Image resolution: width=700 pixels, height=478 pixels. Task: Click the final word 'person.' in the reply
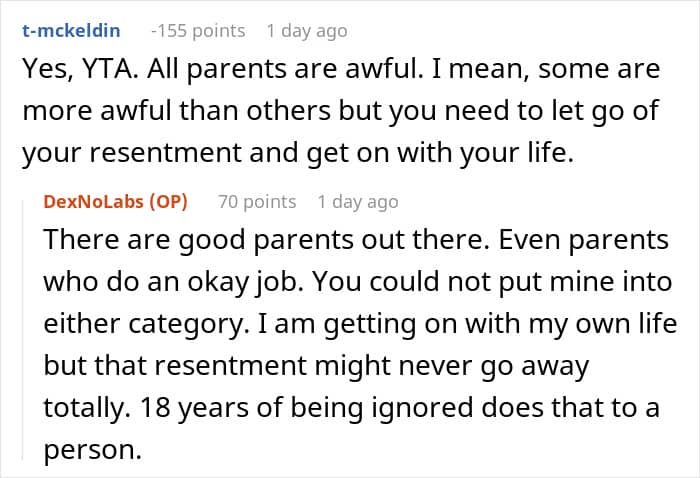(92, 451)
